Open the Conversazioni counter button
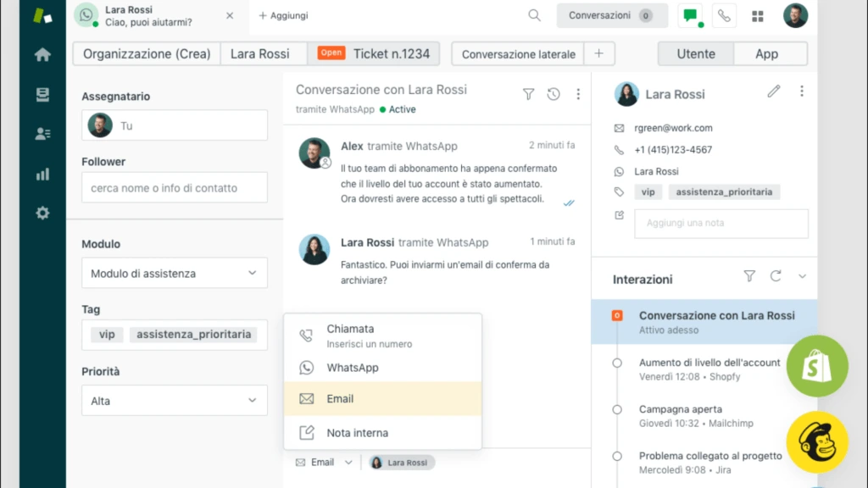The height and width of the screenshot is (488, 868). pos(611,14)
